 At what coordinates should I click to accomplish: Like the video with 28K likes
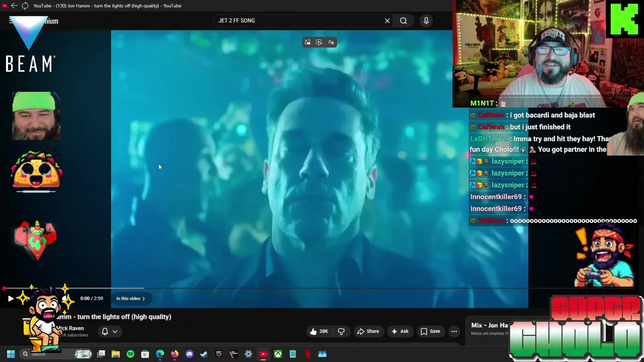[319, 331]
